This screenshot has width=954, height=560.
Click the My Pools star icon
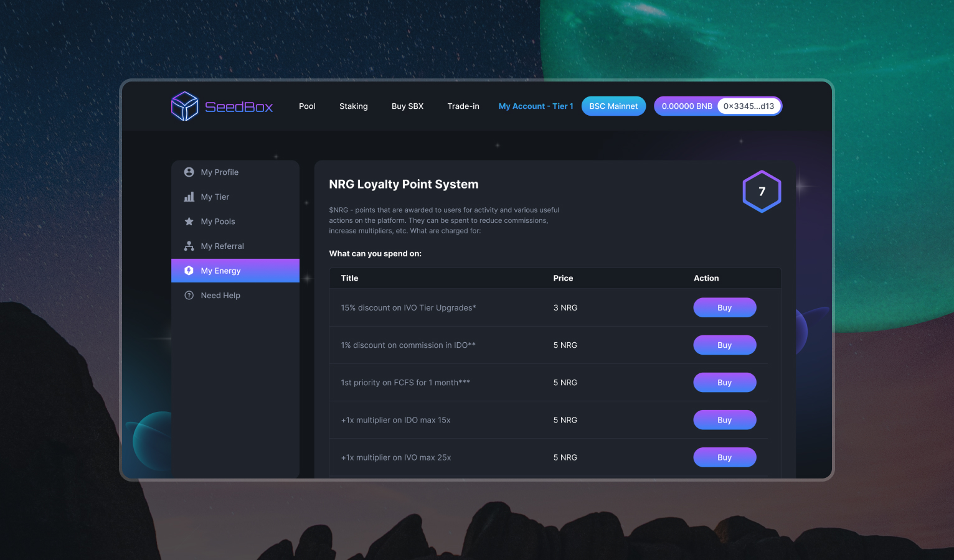(189, 222)
